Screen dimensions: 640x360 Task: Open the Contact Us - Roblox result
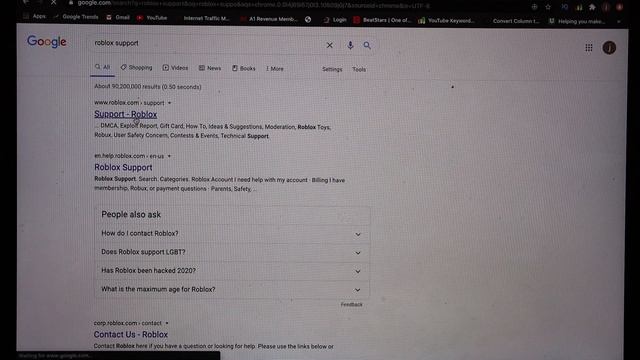click(x=131, y=334)
